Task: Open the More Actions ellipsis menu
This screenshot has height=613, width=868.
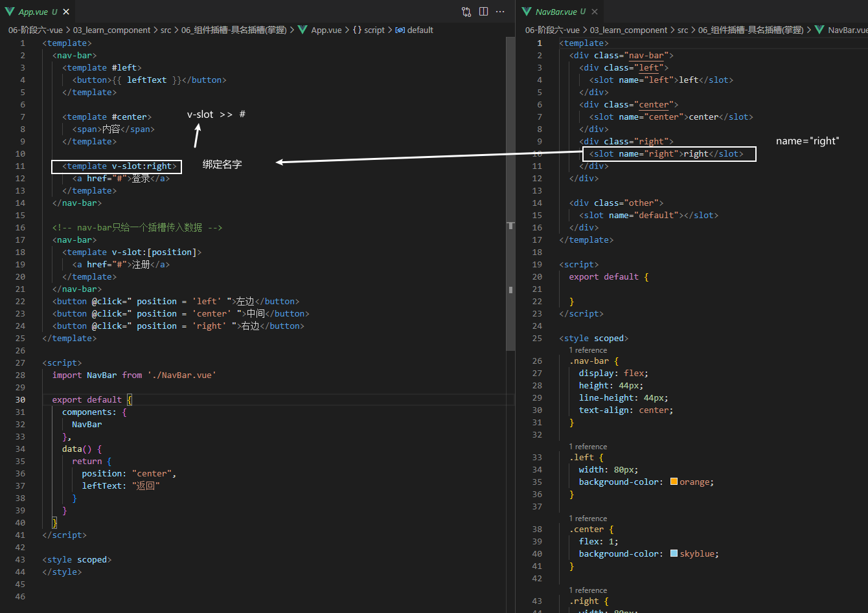Action: (500, 12)
